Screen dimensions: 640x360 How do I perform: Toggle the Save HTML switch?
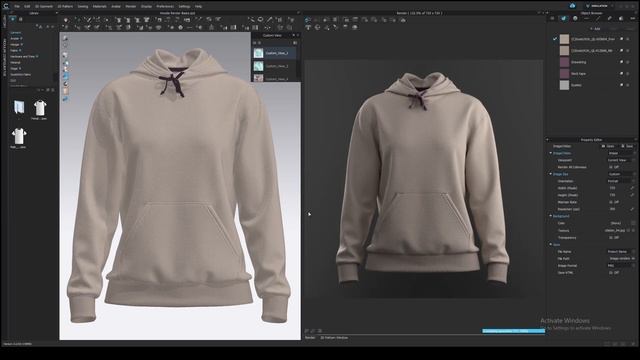point(614,272)
